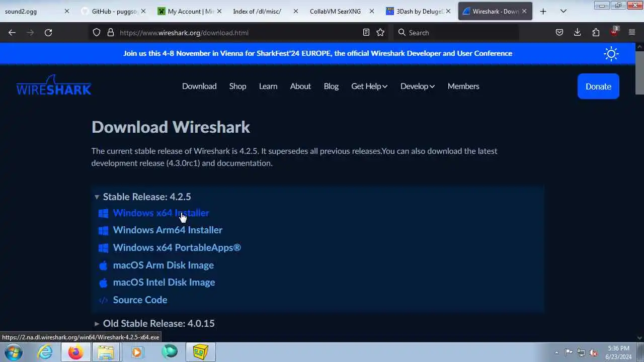Click the Action Center flag tray icon
This screenshot has width=644, height=362.
[x=569, y=352]
